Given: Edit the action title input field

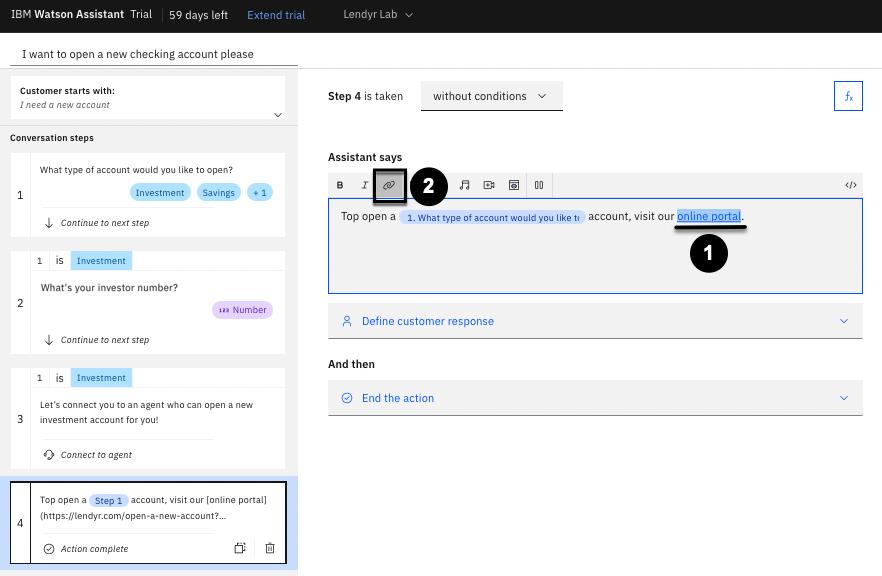Looking at the screenshot, I should (154, 54).
